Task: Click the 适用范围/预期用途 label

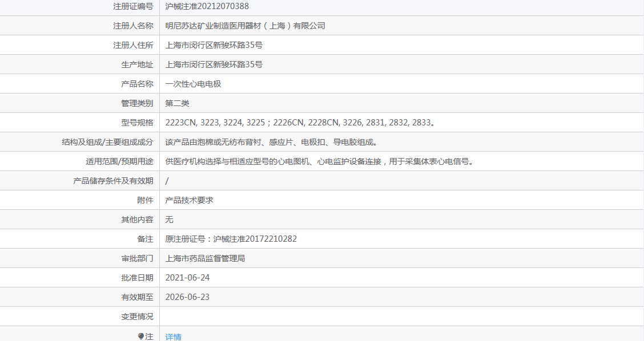Action: click(119, 161)
